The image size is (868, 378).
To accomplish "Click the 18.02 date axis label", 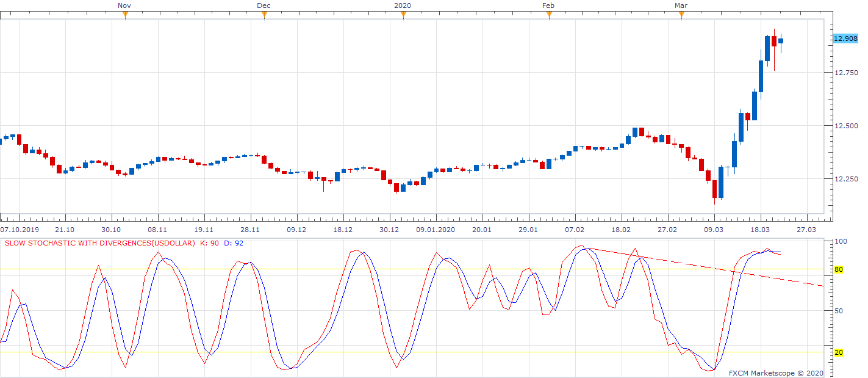I will (x=621, y=230).
